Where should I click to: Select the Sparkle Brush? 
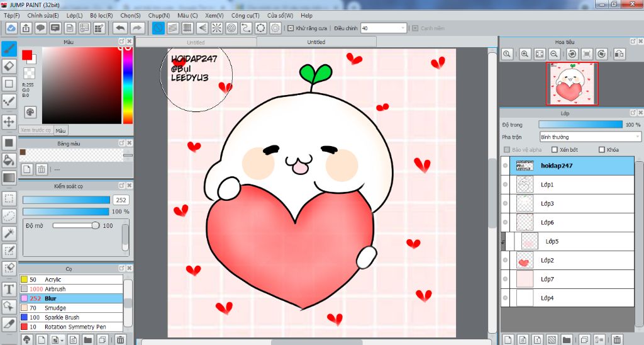[72, 317]
